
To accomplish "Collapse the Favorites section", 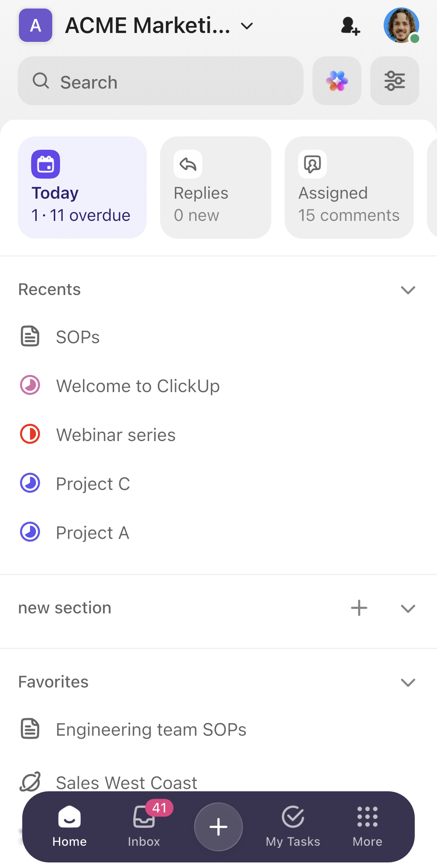I will point(408,682).
